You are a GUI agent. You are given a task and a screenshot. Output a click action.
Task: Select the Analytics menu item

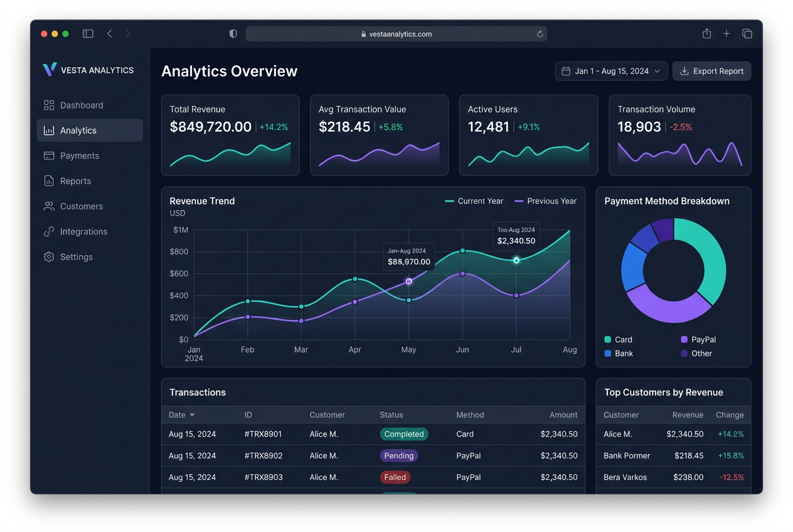tap(90, 130)
